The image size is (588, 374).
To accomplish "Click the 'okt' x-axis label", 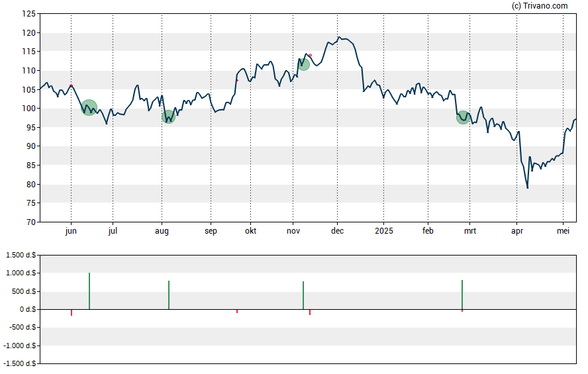I will click(250, 231).
